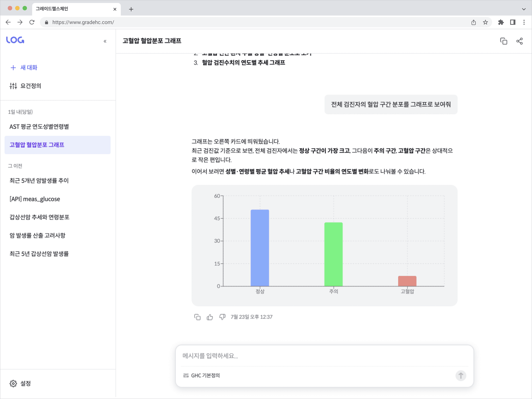Click the lock icon in the address bar
This screenshot has width=532, height=399.
coord(47,22)
